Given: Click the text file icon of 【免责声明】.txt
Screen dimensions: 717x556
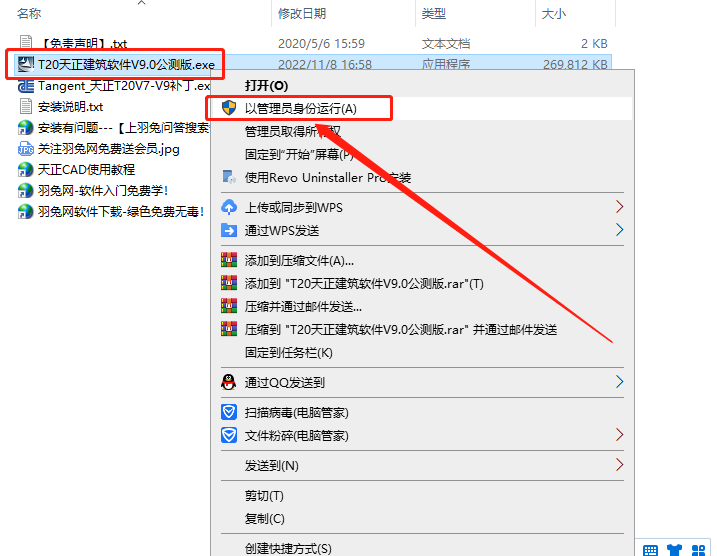Looking at the screenshot, I should click(x=26, y=43).
